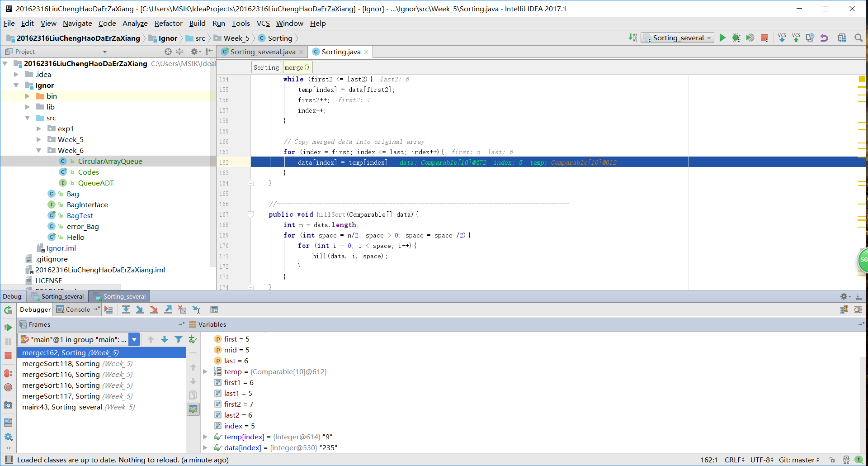Click Step Out debugger icon
This screenshot has height=466, width=868.
tap(168, 309)
